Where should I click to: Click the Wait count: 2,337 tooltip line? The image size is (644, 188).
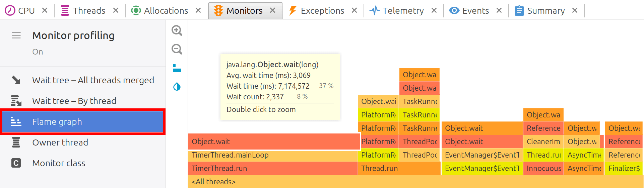point(255,97)
